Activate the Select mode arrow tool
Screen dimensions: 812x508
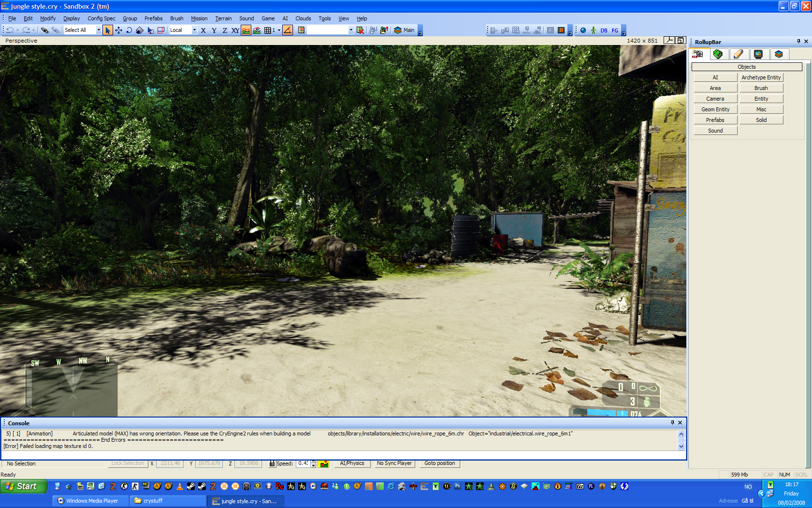point(108,30)
